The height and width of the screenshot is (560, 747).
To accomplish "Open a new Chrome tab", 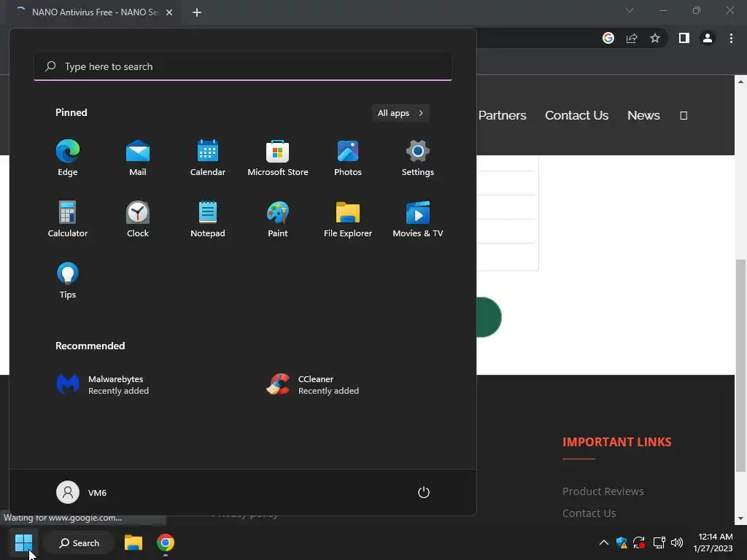I will [x=197, y=12].
